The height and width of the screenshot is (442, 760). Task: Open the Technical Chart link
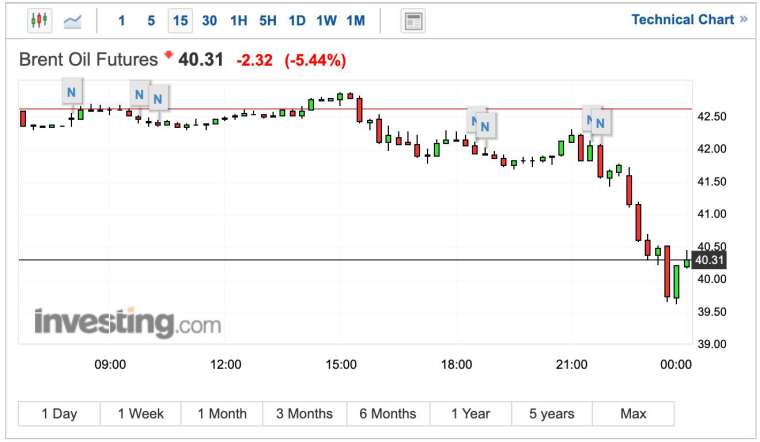(x=689, y=19)
